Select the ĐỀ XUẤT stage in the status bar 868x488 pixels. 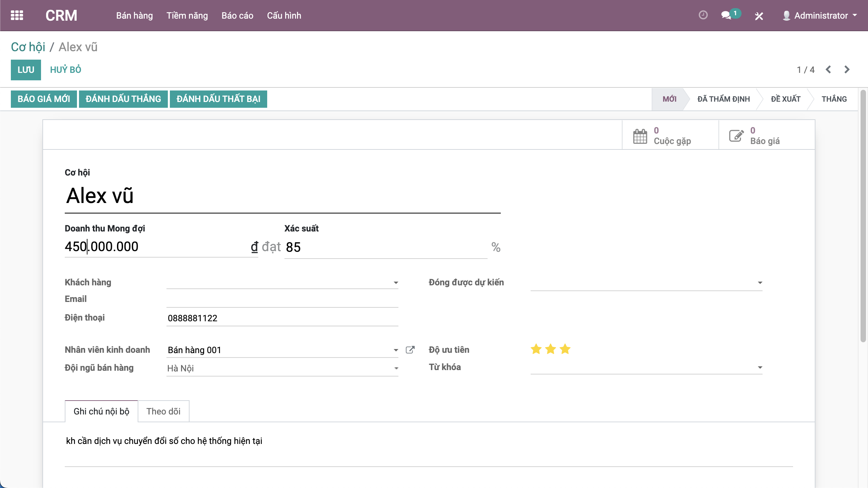(785, 99)
